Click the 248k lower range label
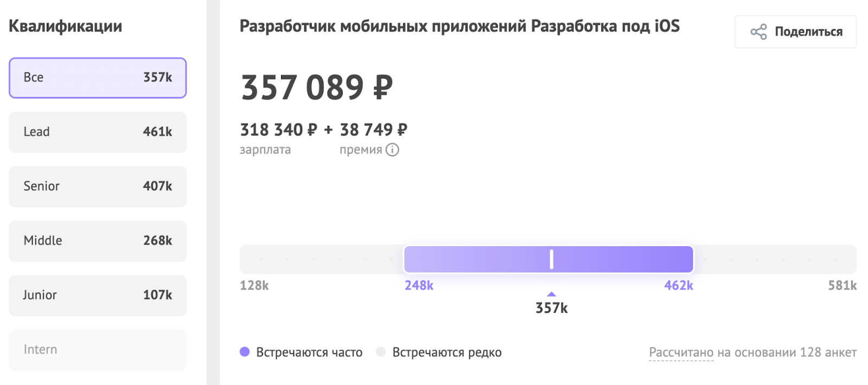 [419, 285]
